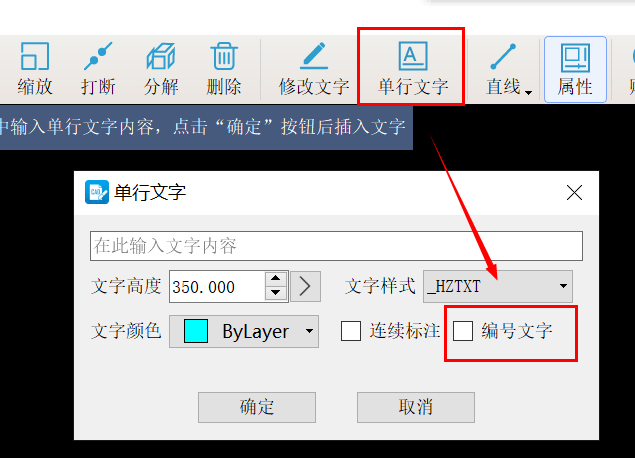
Task: Increase text height with up stepper arrow
Action: 276,279
